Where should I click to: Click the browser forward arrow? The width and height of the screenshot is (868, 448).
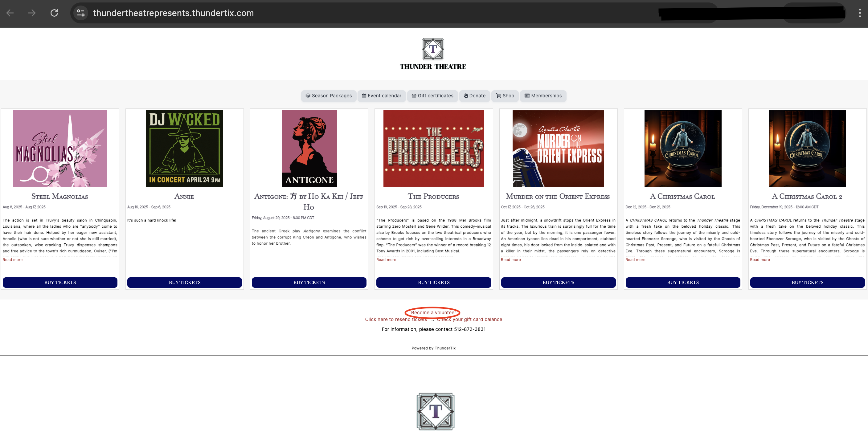[32, 13]
